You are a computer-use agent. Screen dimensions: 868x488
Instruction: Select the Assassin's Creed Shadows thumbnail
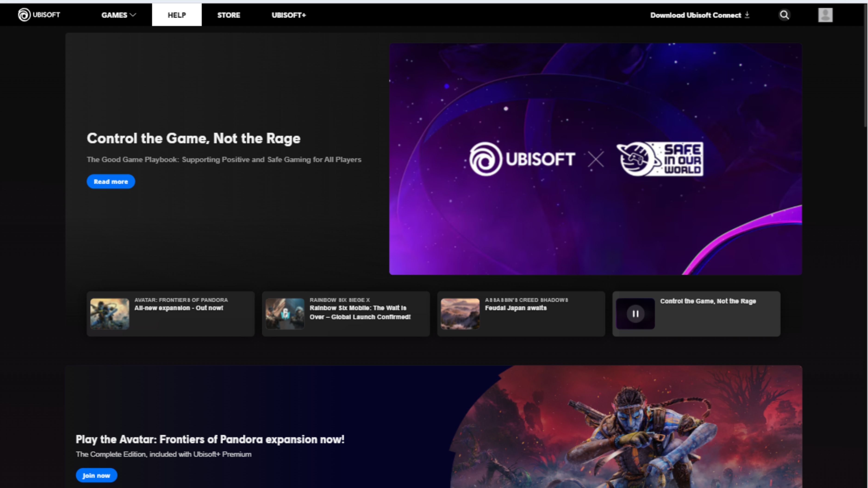(x=460, y=314)
